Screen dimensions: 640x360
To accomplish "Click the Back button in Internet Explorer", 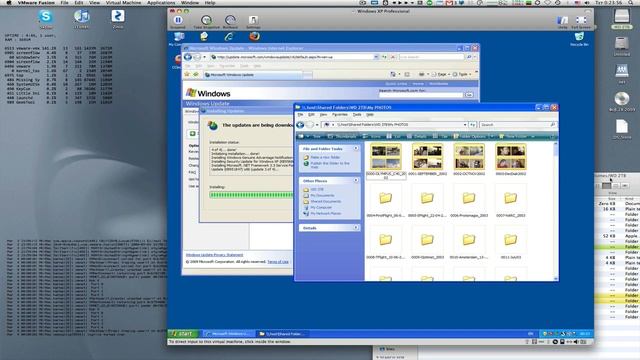I will click(x=188, y=57).
